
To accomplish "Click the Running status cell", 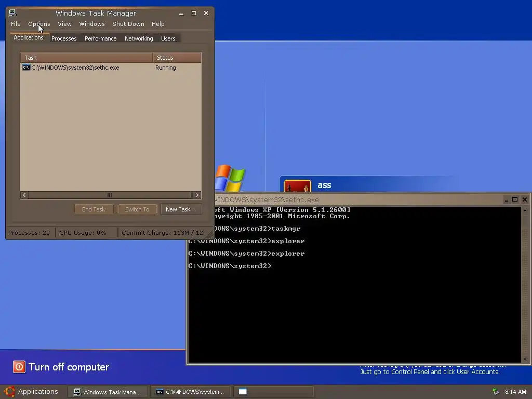I will 166,68.
